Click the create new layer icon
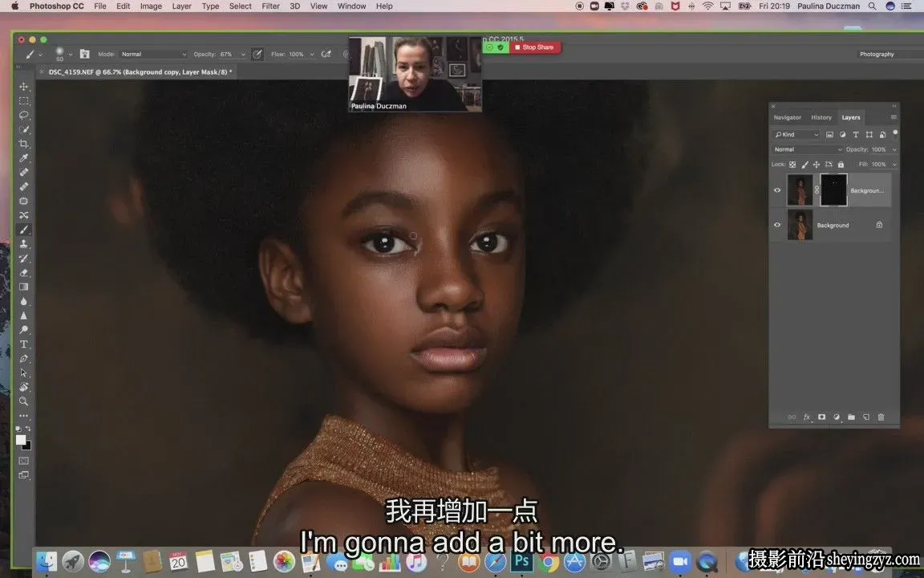Screen dimensions: 924x578 pyautogui.click(x=866, y=417)
